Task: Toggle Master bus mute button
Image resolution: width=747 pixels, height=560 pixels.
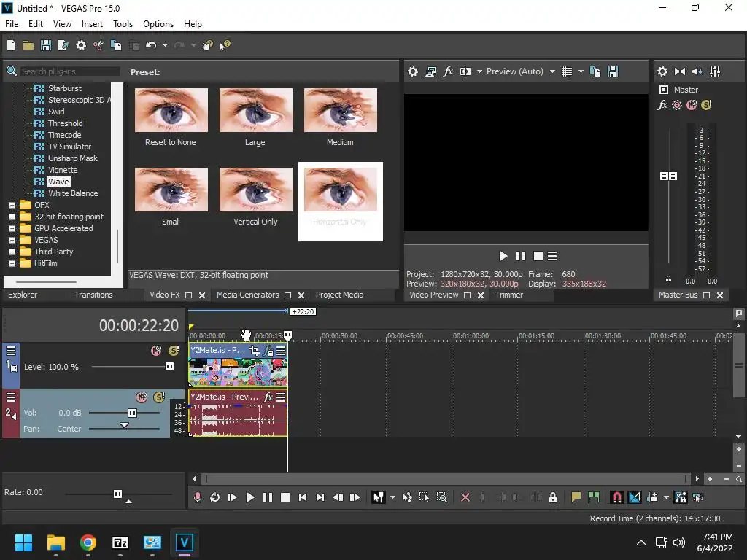Action: click(692, 105)
